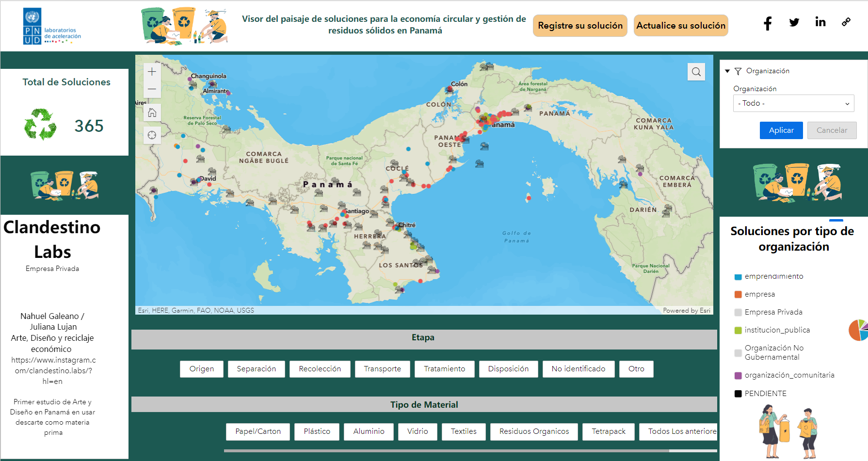Click the Esri, HERE, Garmin attribution text
868x461 pixels.
[x=195, y=310]
